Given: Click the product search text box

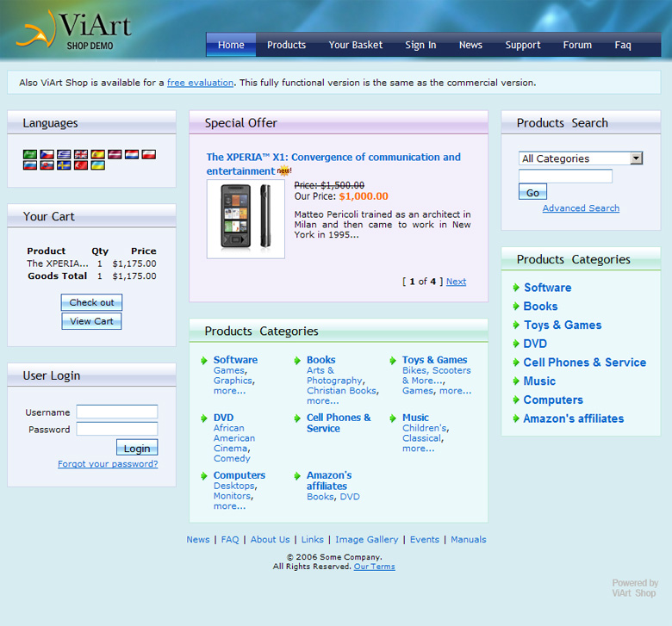Looking at the screenshot, I should click(565, 177).
